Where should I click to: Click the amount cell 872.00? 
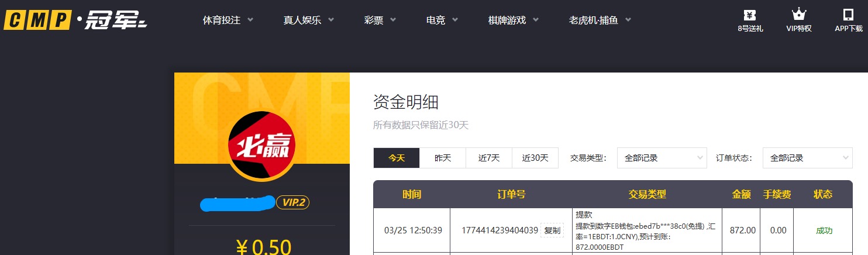(x=743, y=230)
